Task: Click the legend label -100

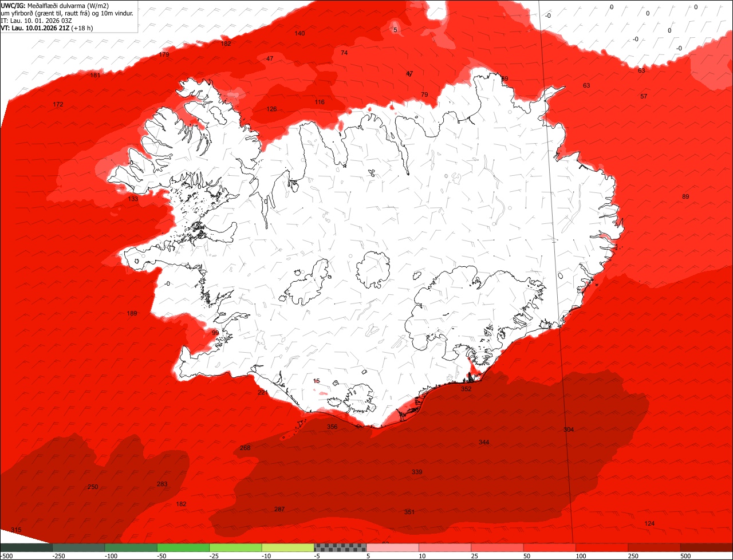Action: point(111,556)
